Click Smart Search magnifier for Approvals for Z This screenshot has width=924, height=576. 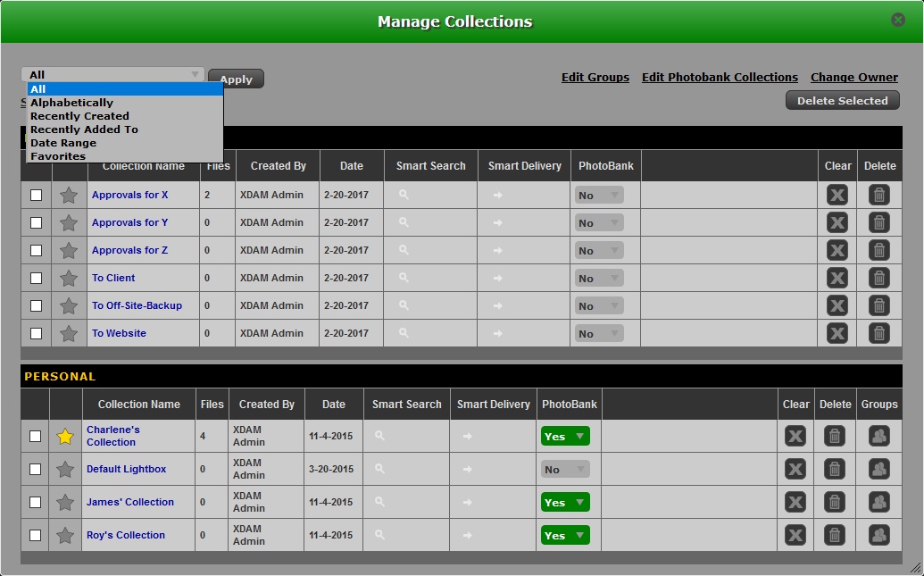(404, 251)
